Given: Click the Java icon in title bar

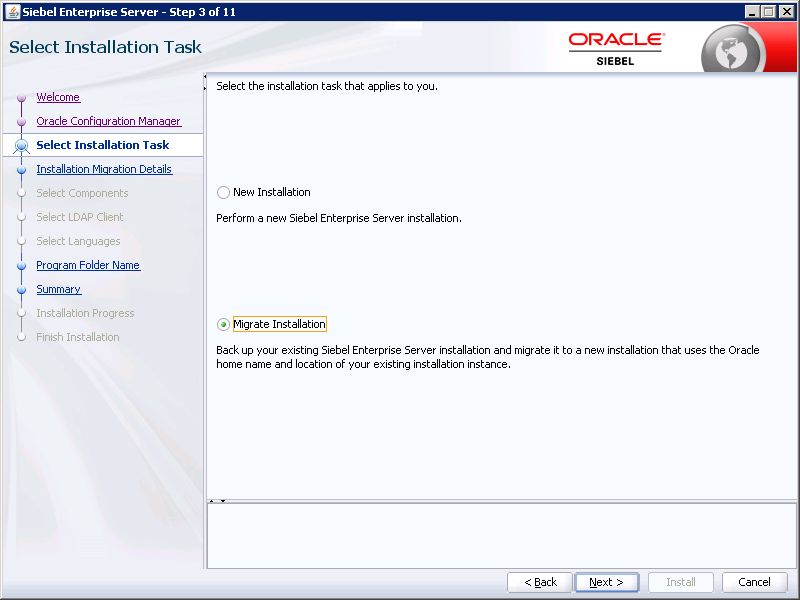Looking at the screenshot, I should (12, 11).
